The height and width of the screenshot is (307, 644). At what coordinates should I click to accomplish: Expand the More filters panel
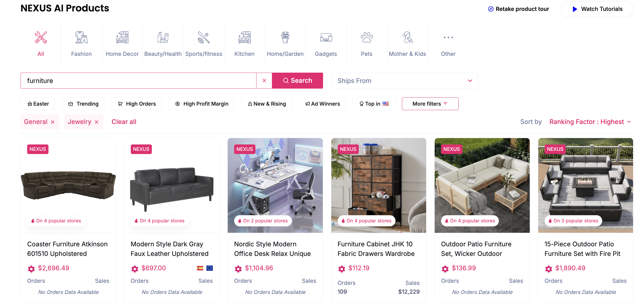click(x=430, y=104)
